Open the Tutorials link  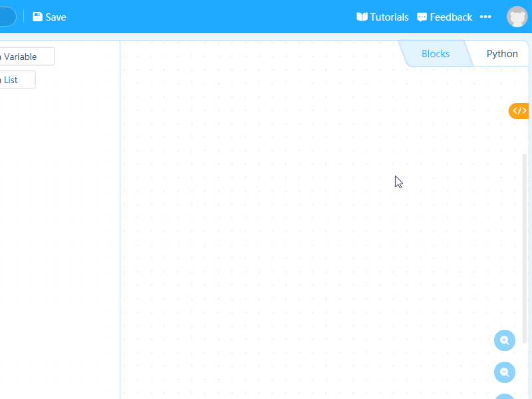[x=382, y=17]
